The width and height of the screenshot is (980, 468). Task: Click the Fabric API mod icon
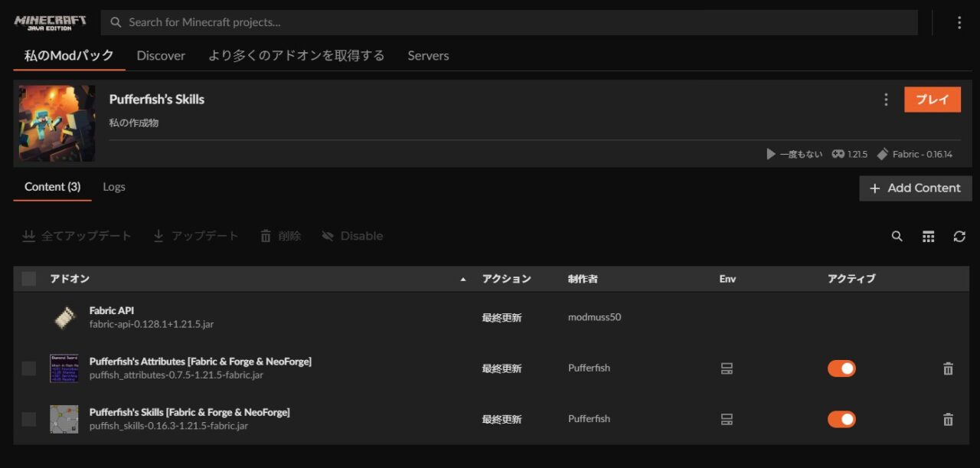point(64,318)
